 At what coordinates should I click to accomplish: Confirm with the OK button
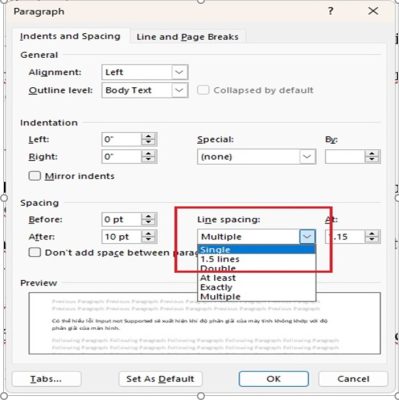click(273, 379)
